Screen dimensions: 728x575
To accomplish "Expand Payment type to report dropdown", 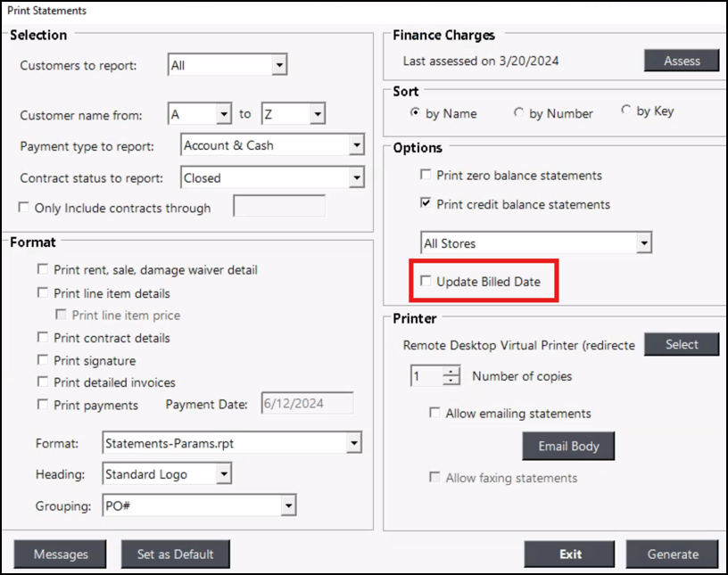I will pyautogui.click(x=357, y=145).
